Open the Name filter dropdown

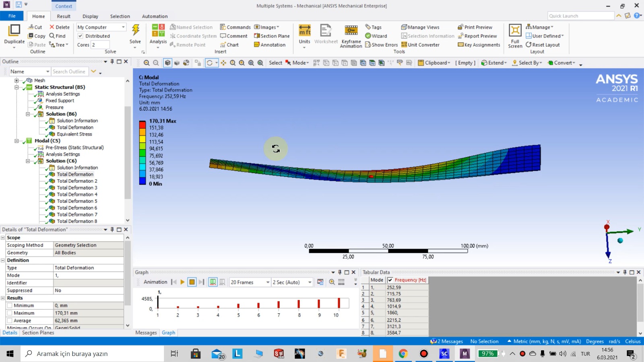tap(30, 72)
